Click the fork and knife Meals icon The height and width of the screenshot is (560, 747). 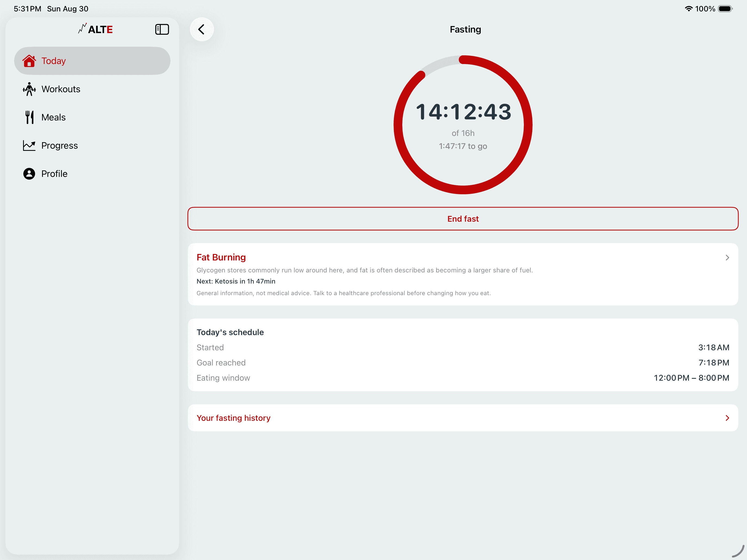point(29,117)
